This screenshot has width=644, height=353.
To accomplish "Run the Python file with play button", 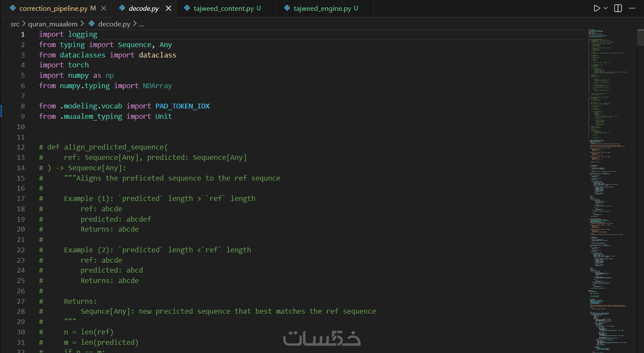I will [x=596, y=8].
